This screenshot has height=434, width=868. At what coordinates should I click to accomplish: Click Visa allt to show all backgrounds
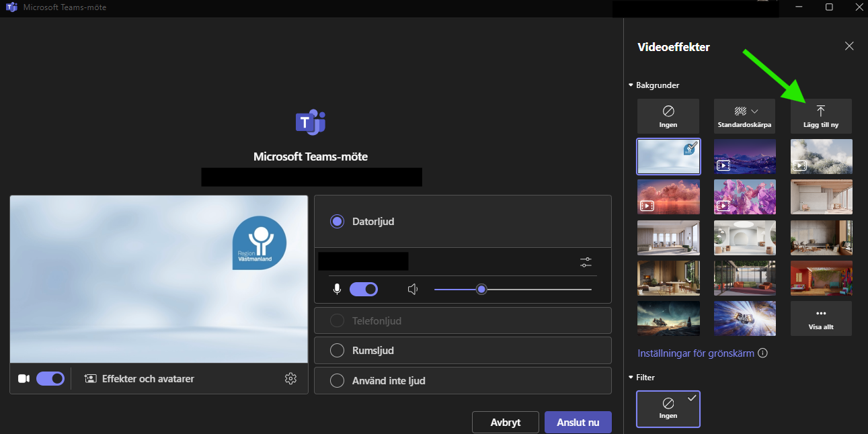(x=820, y=318)
